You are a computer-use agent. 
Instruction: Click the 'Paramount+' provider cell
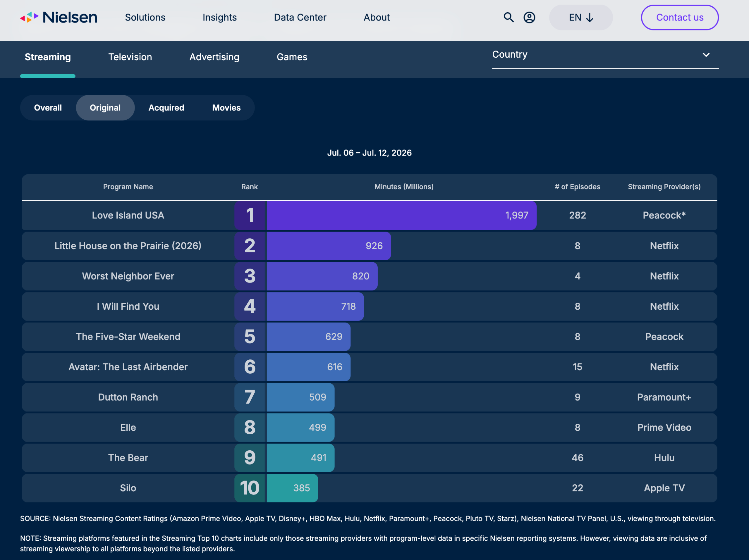click(664, 397)
